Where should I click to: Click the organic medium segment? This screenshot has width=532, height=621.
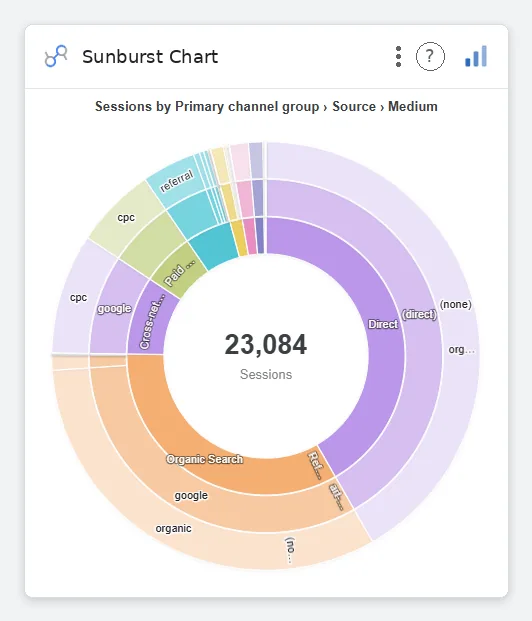pos(174,528)
